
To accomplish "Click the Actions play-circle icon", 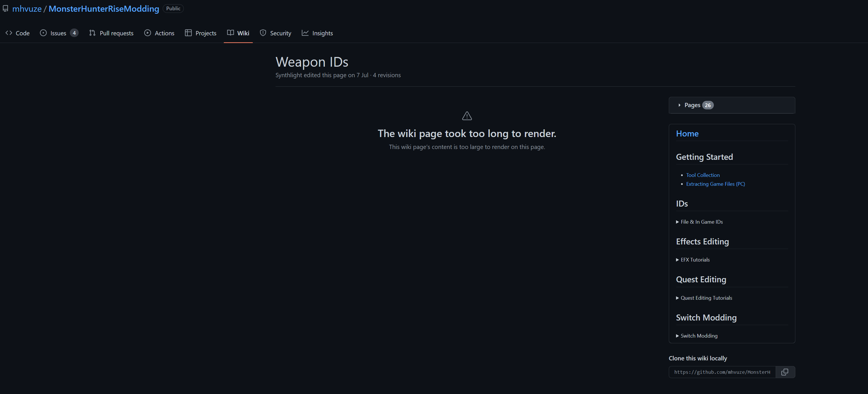I will click(x=147, y=33).
